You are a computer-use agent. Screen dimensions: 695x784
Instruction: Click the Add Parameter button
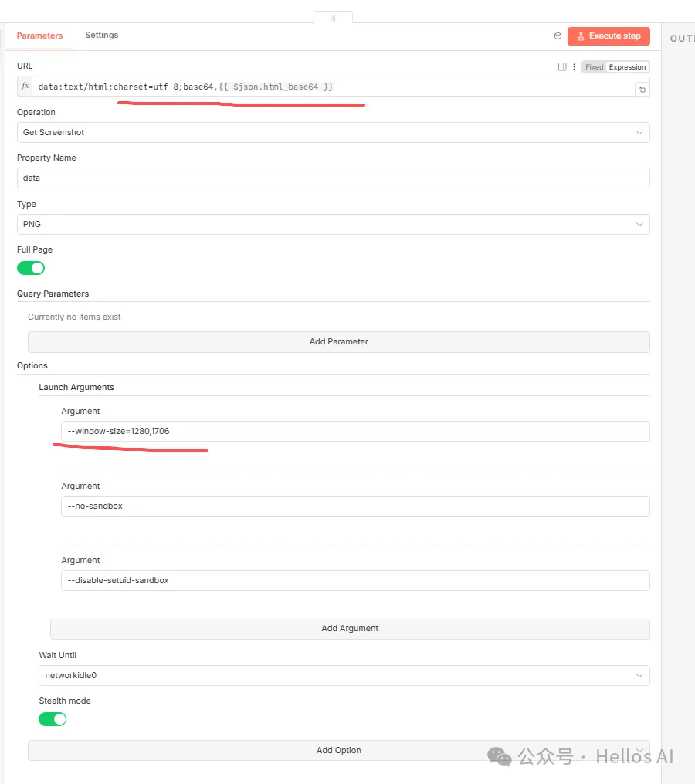point(338,341)
